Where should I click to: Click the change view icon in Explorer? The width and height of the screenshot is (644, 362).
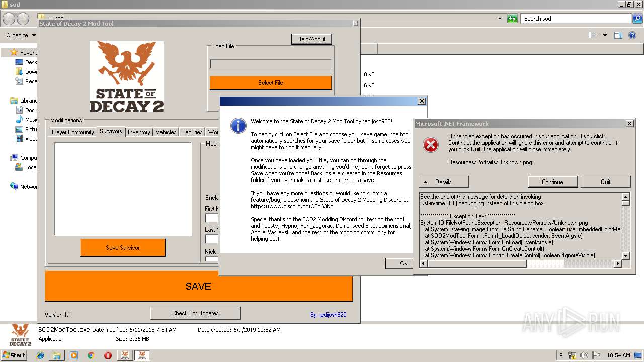593,35
